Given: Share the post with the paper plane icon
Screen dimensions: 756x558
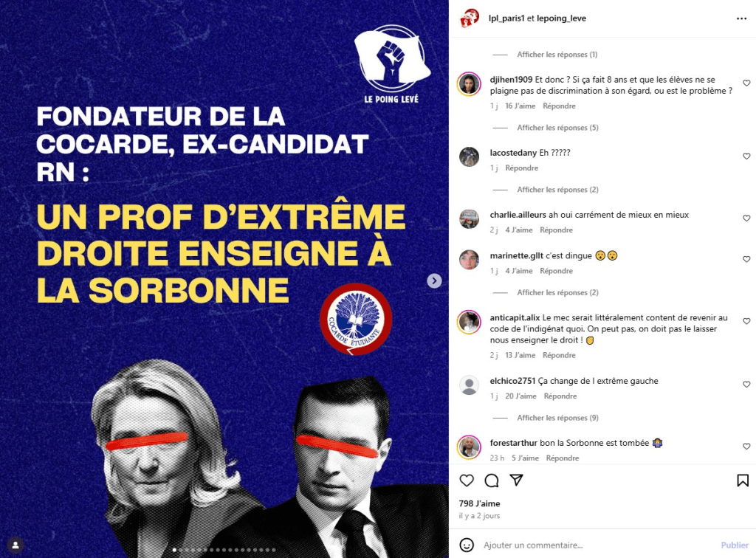Looking at the screenshot, I should (516, 480).
